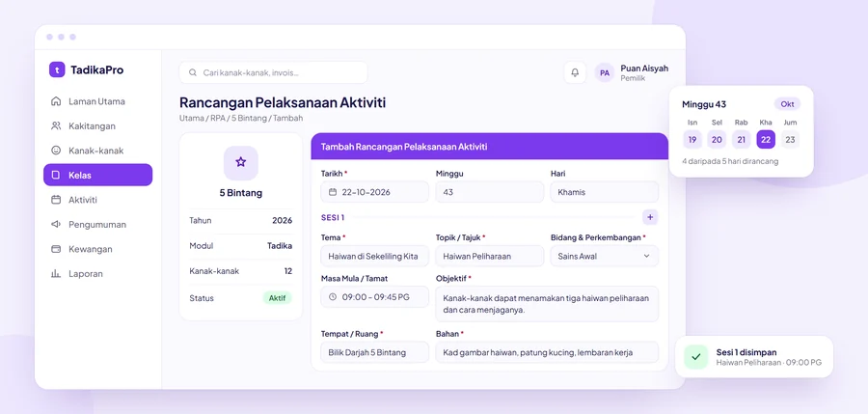Open Pengumuman sidebar item
Image resolution: width=868 pixels, height=414 pixels.
point(98,225)
